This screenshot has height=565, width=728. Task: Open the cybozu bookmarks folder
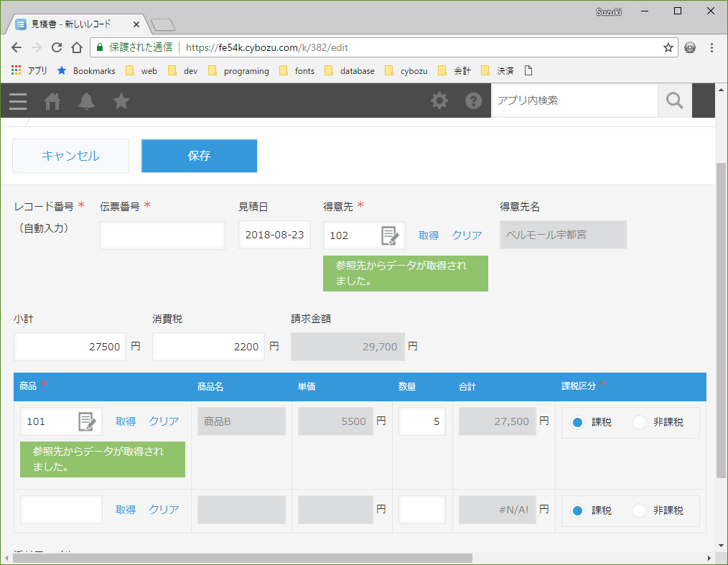click(406, 70)
